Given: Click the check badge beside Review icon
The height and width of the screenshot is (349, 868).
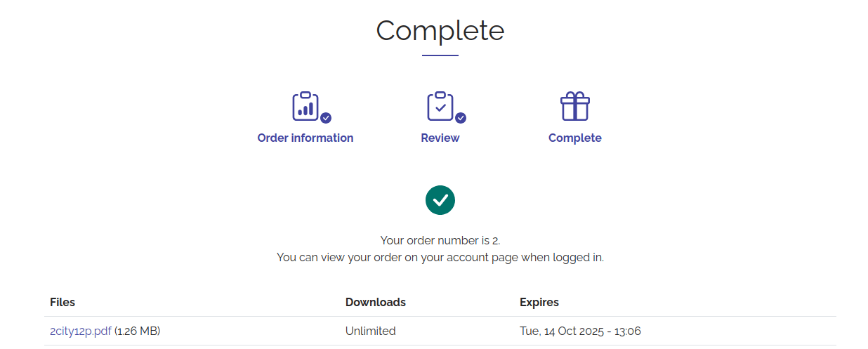Looking at the screenshot, I should (461, 118).
